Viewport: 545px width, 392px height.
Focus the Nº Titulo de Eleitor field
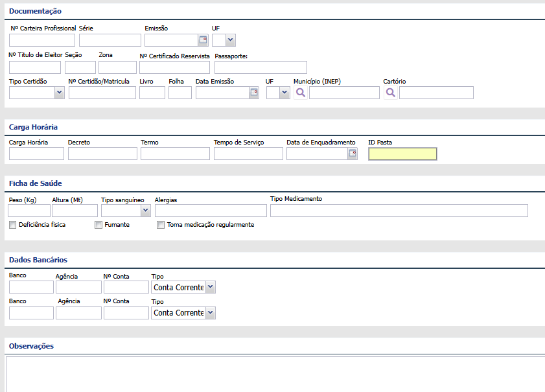(x=35, y=67)
